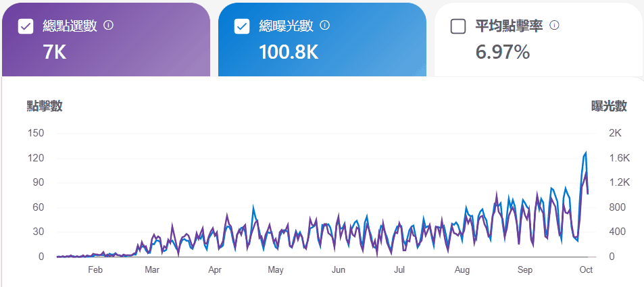Viewport: 644px width, 287px height.
Task: Click the Apr label on x-axis
Action: [x=215, y=269]
